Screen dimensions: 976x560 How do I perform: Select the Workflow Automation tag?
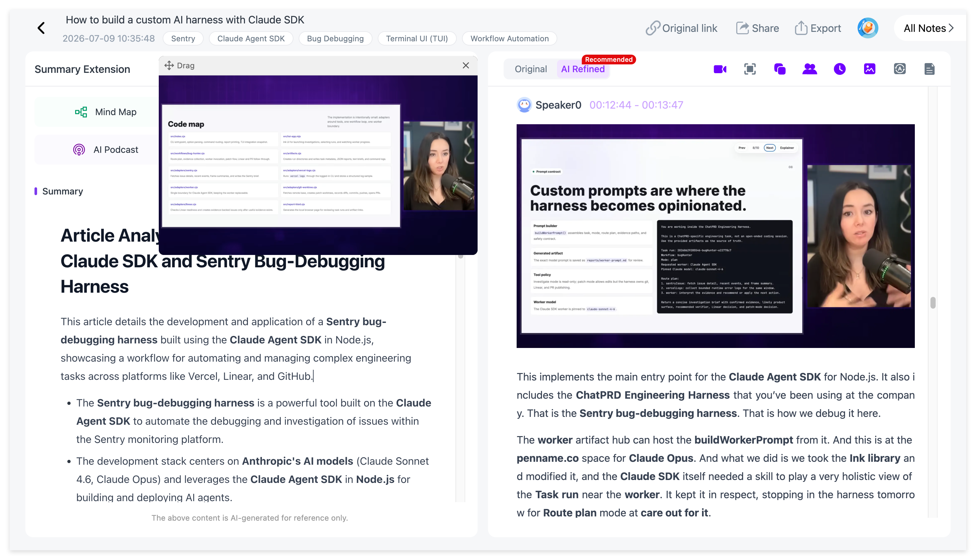(509, 38)
